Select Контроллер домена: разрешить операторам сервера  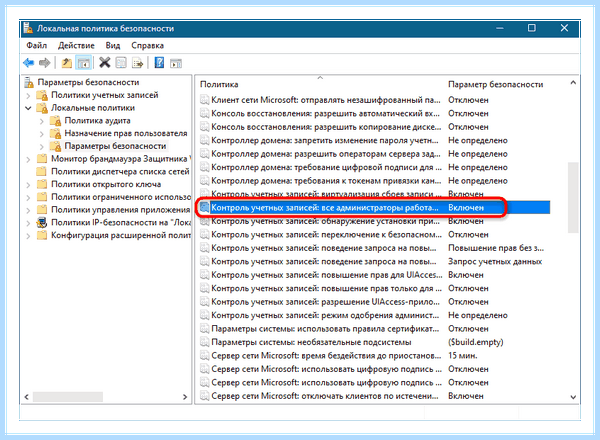click(326, 154)
